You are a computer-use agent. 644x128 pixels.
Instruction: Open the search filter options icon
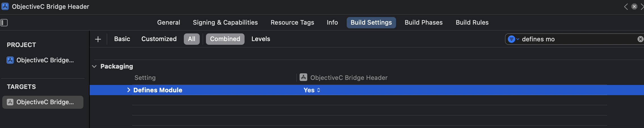click(513, 39)
